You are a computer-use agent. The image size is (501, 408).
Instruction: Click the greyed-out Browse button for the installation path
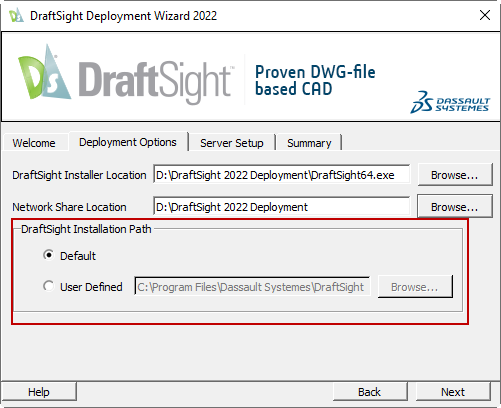415,286
